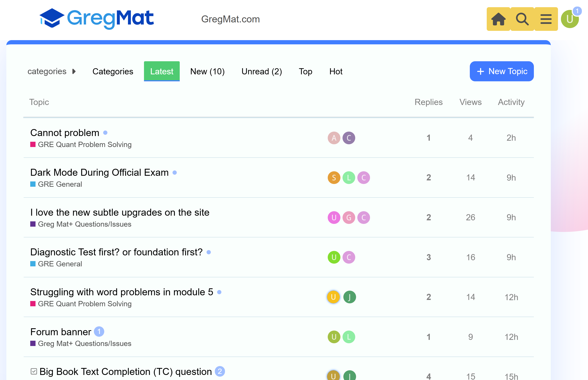Click the home icon in header
The image size is (588, 380).
point(498,19)
